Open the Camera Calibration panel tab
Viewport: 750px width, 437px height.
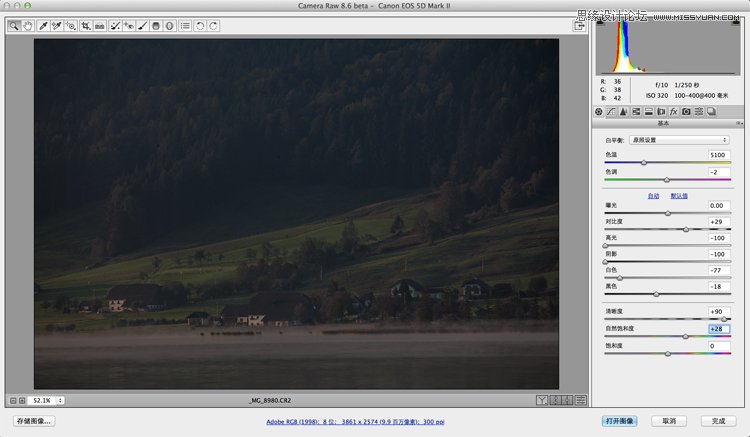point(686,111)
